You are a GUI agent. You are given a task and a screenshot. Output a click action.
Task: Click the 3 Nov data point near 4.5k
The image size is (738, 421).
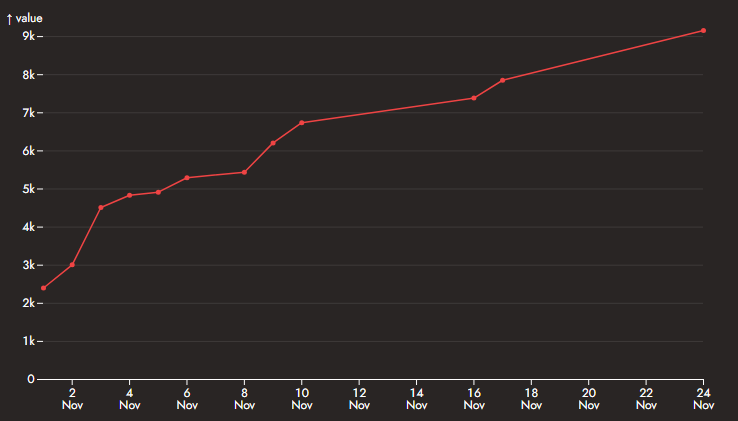pos(101,207)
